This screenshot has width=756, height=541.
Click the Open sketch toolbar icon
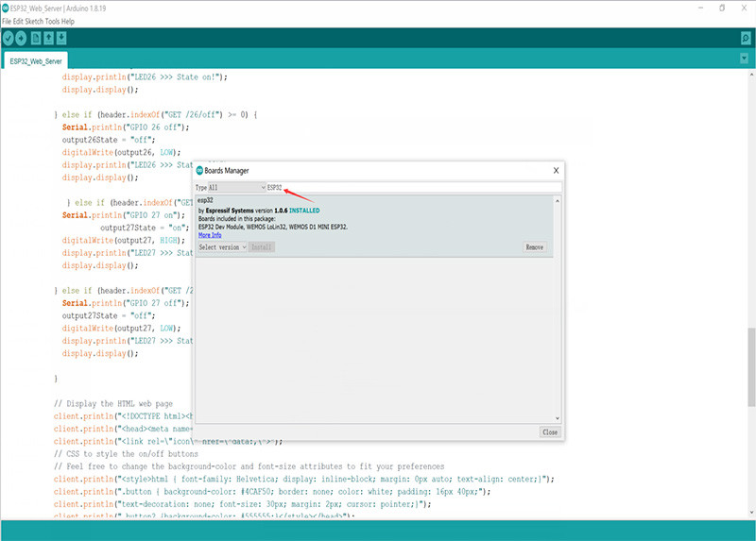pos(49,38)
